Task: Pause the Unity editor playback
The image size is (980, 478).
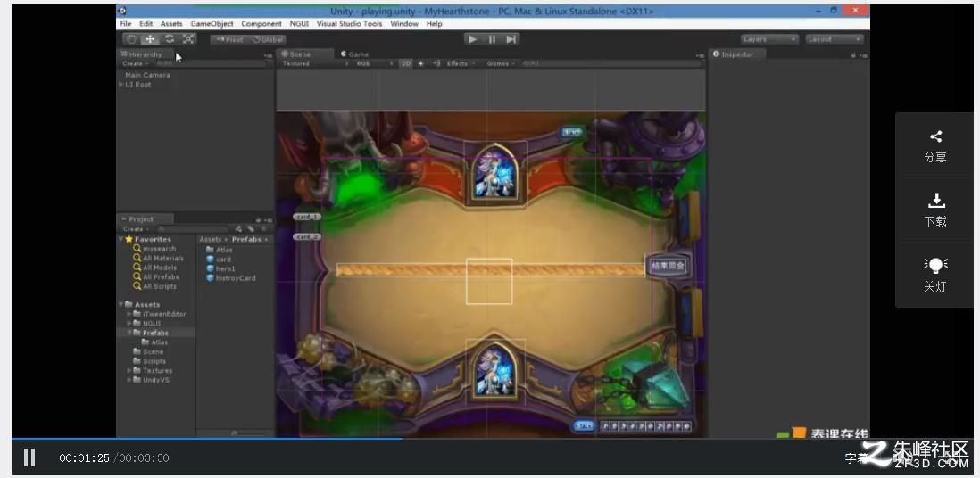Action: tap(492, 39)
